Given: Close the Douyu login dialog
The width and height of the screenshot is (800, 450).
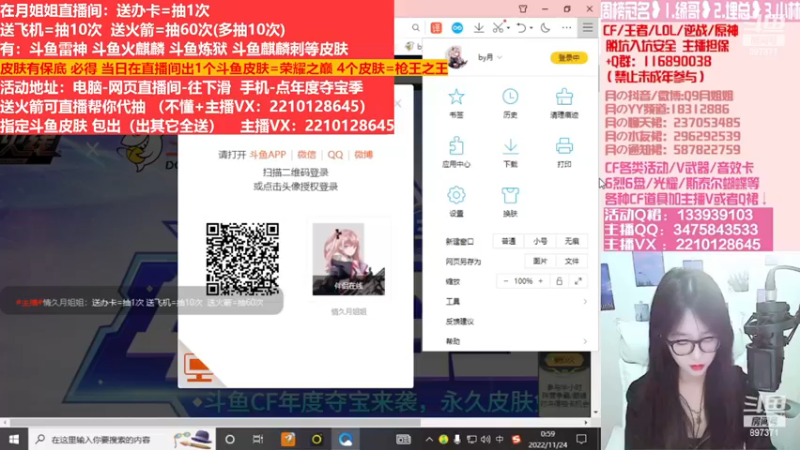Looking at the screenshot, I should pyautogui.click(x=398, y=104).
